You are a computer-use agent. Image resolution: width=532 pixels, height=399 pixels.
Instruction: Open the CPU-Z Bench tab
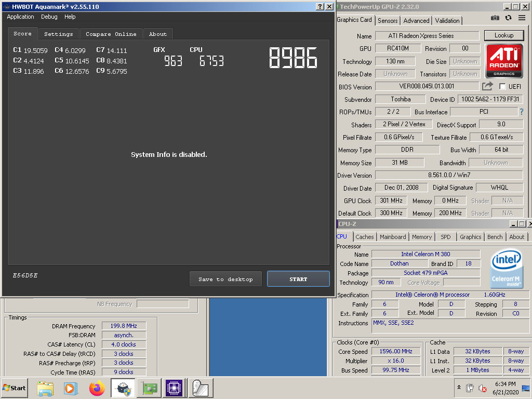495,237
